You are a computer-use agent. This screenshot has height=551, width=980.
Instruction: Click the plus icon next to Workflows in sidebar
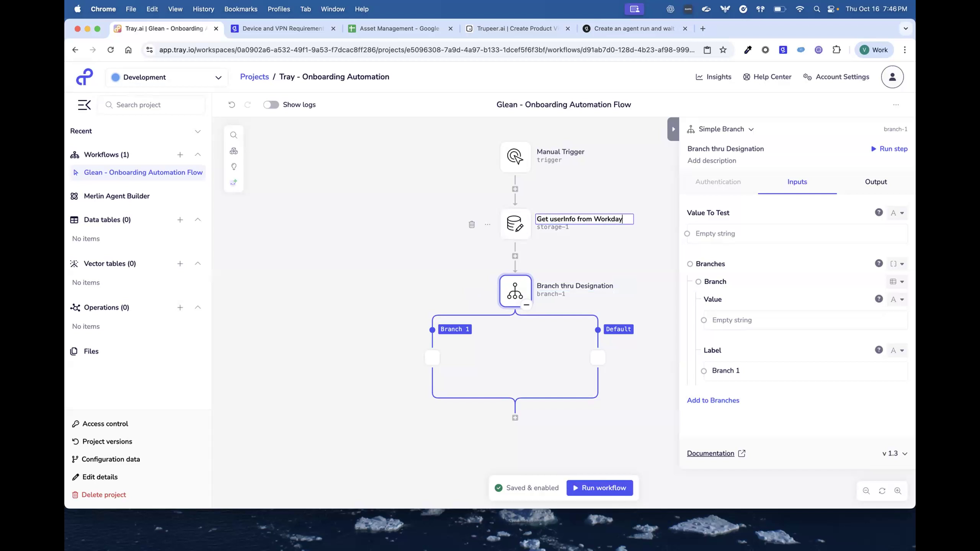click(180, 155)
